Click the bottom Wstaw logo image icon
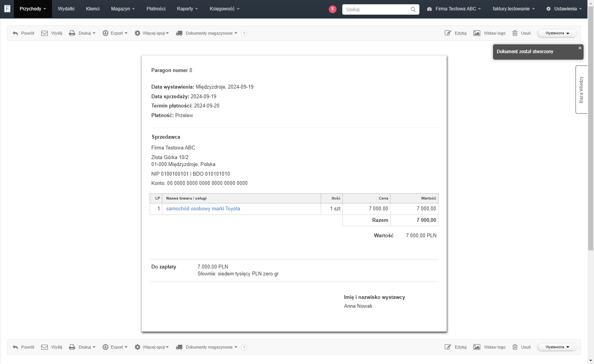This screenshot has width=594, height=364. (x=477, y=347)
